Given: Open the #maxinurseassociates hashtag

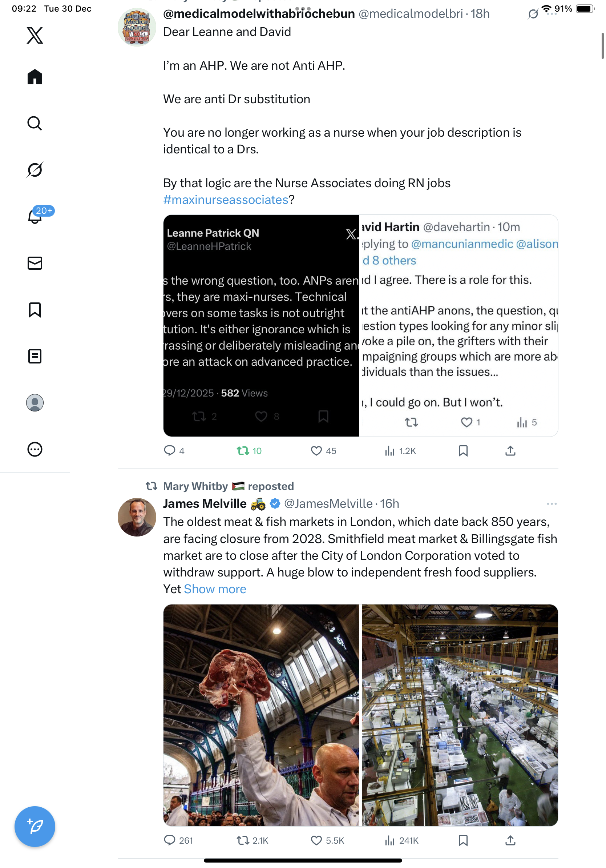Looking at the screenshot, I should (x=226, y=200).
